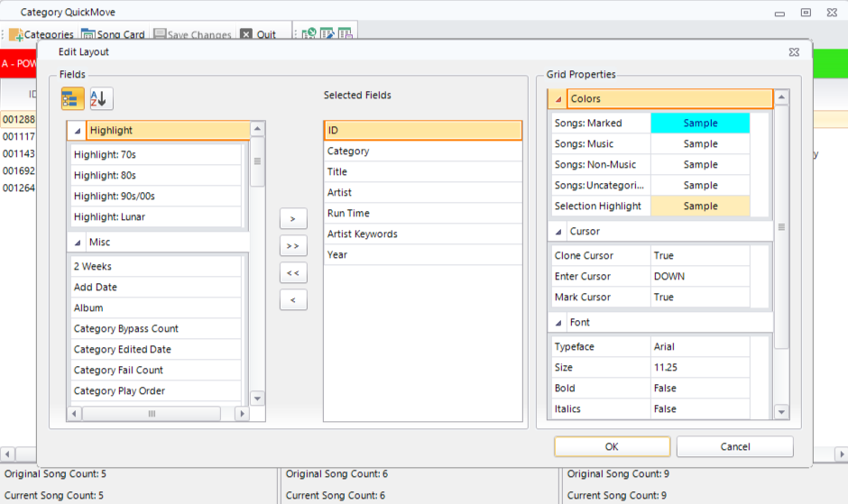Select Artist Keywords in Selected Fields
The image size is (848, 504).
[422, 234]
